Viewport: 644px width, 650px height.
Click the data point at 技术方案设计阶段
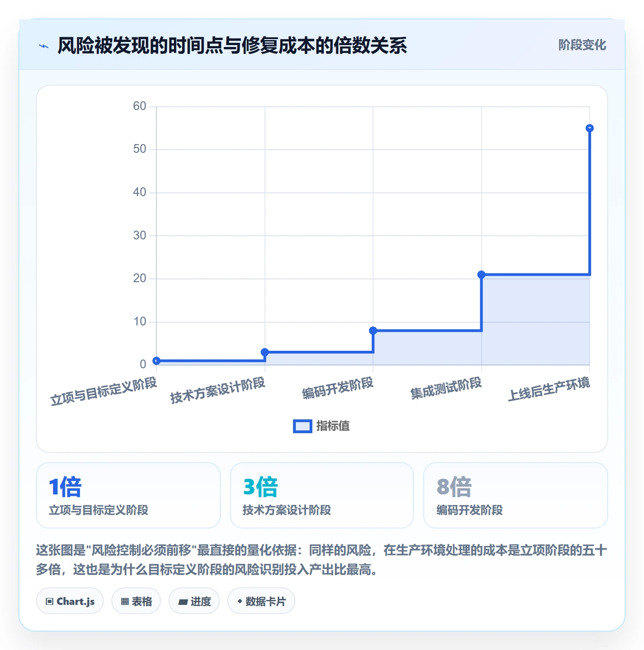(265, 352)
